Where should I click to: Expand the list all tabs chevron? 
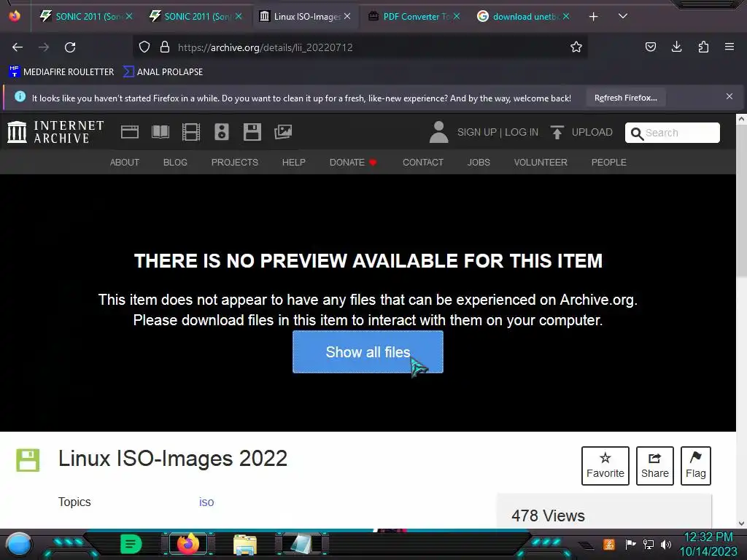pyautogui.click(x=623, y=16)
